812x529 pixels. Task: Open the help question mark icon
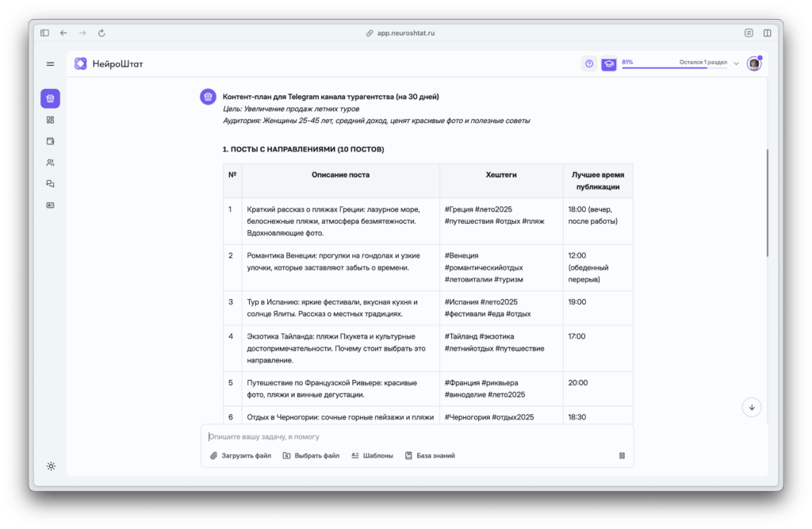tap(589, 63)
